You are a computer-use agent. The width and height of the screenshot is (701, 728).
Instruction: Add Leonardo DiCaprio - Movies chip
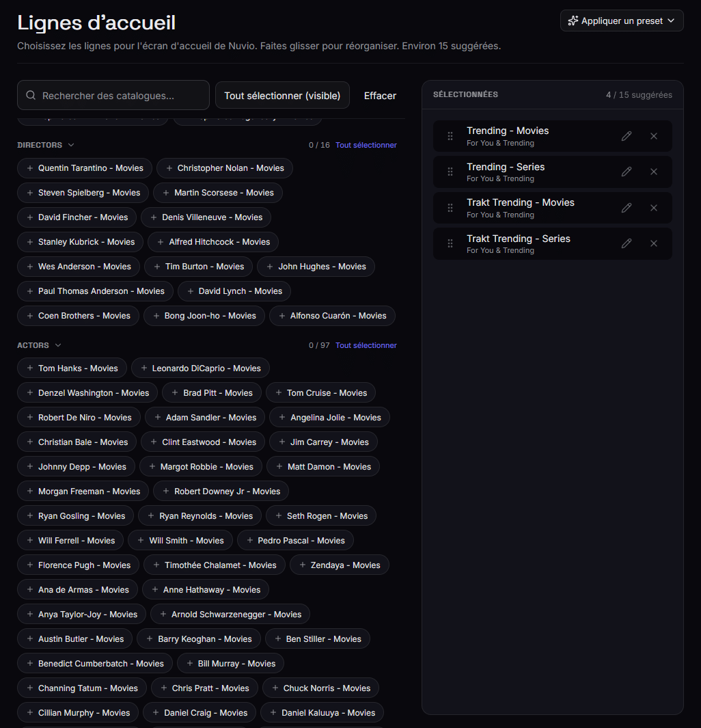pos(200,368)
